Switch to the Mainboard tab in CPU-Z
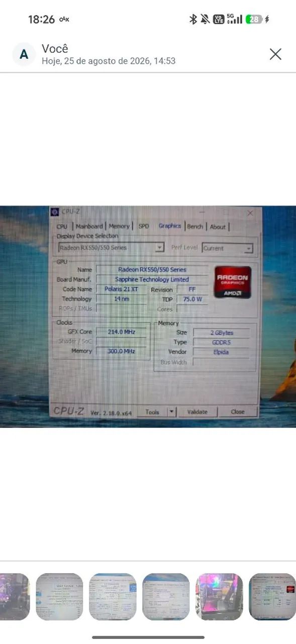Screen dimensions: 296x644 tap(89, 226)
